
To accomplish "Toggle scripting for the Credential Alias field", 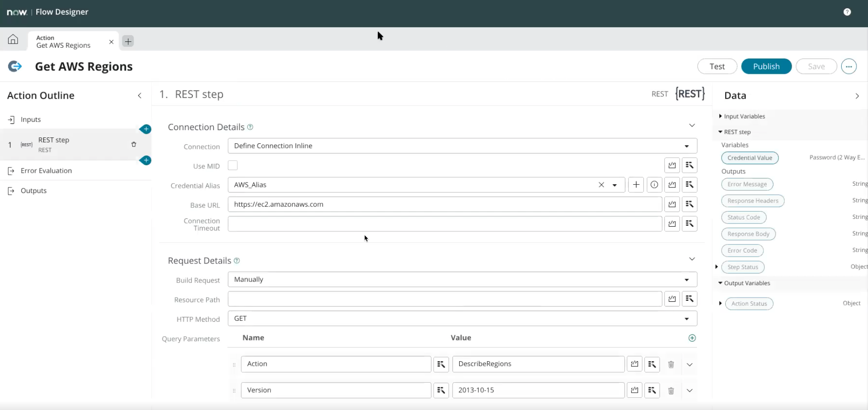I will [672, 185].
